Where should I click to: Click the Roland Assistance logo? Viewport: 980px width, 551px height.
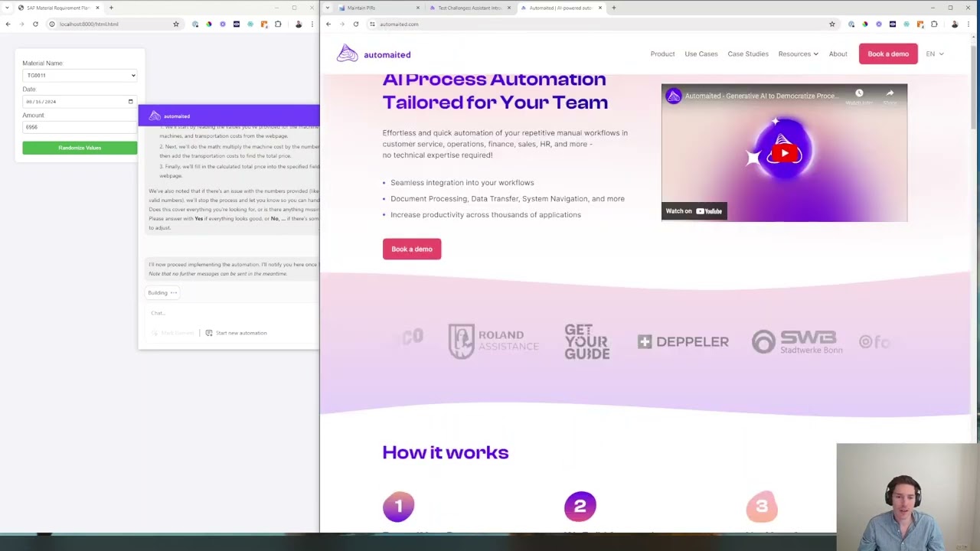pos(493,341)
